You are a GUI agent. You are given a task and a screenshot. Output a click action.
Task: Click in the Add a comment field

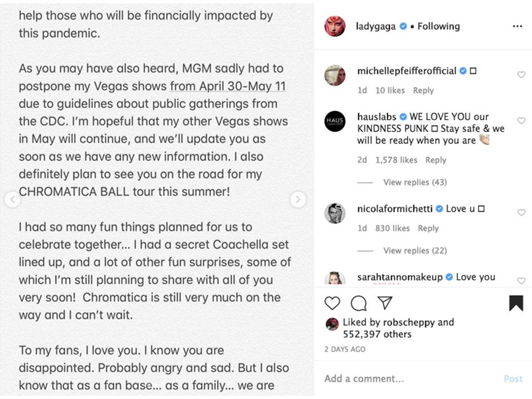pos(404,379)
